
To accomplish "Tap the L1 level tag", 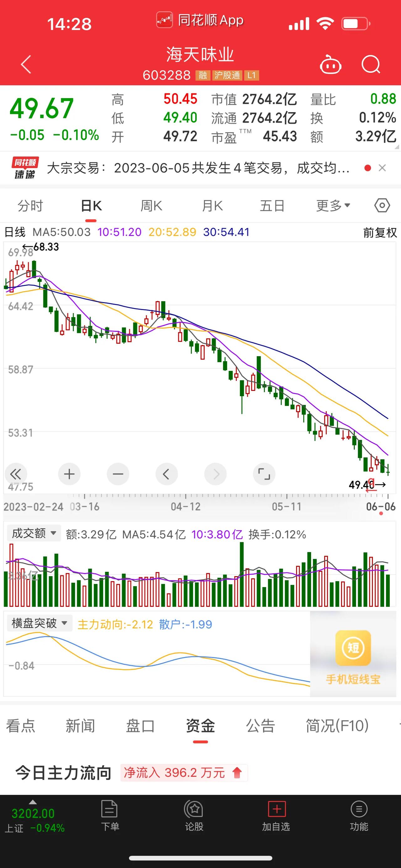I will point(252,75).
